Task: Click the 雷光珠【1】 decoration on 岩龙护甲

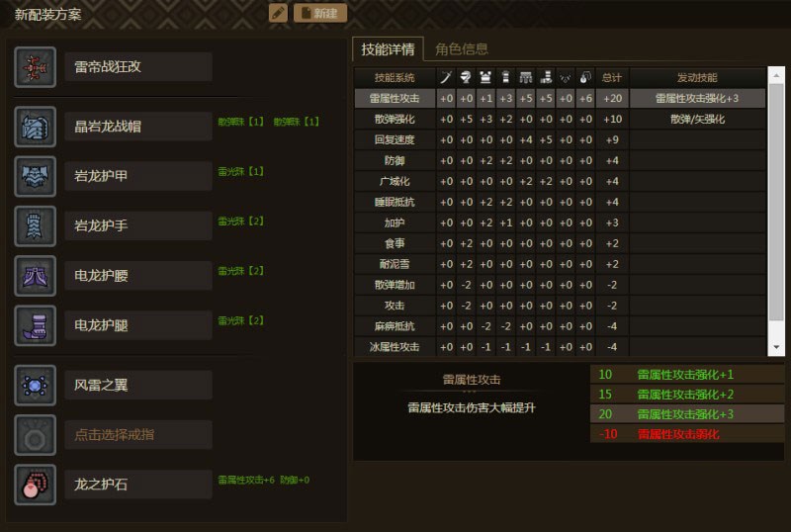Action: (240, 171)
